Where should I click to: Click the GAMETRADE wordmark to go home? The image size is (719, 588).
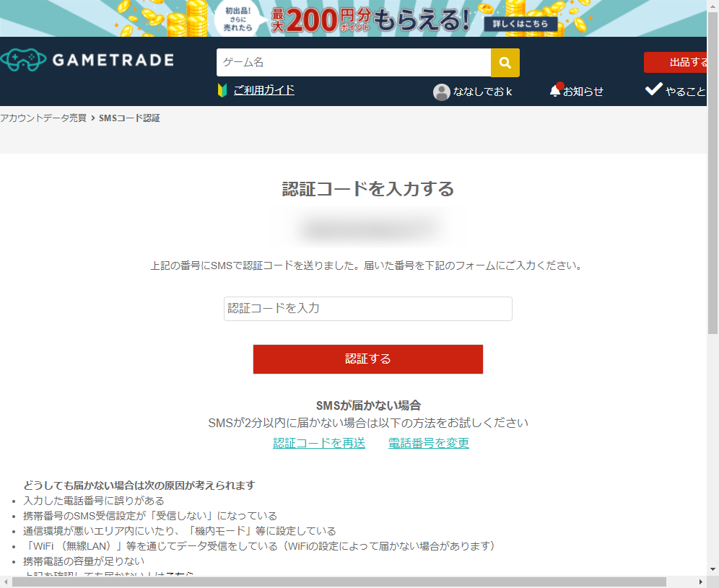112,59
